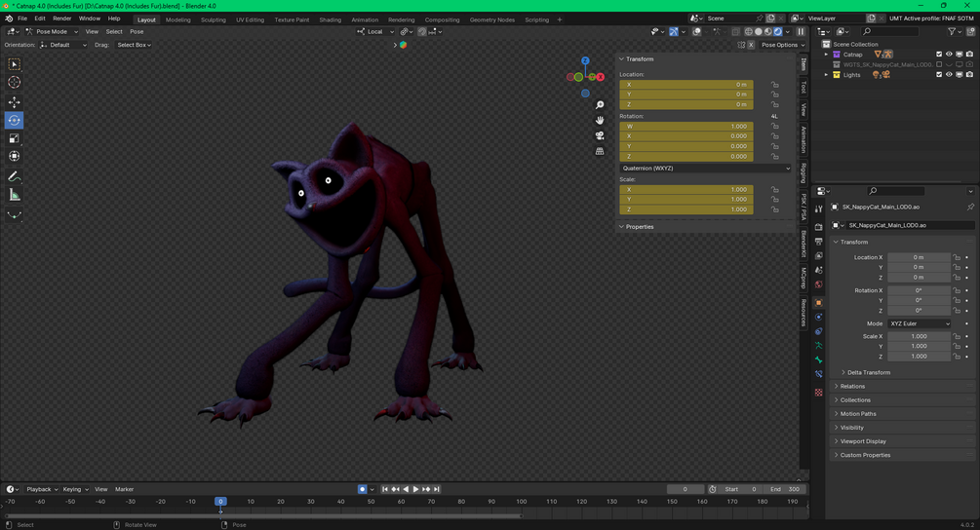
Task: Toggle camera view with the camera gizmo
Action: tap(600, 135)
